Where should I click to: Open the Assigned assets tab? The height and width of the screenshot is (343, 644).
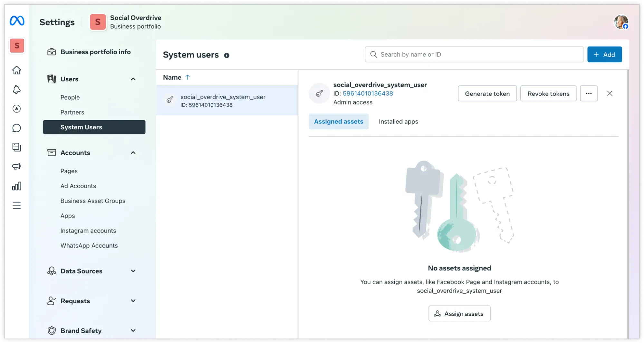pyautogui.click(x=338, y=122)
